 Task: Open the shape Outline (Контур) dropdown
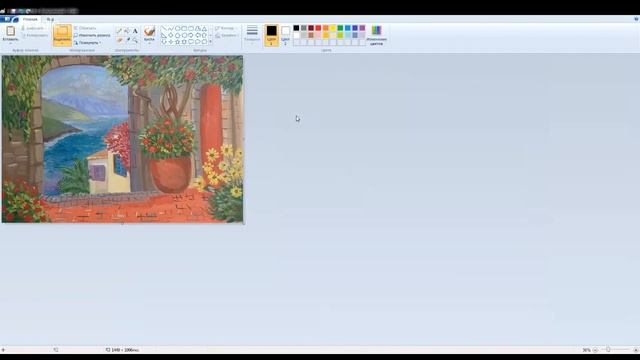pos(227,28)
